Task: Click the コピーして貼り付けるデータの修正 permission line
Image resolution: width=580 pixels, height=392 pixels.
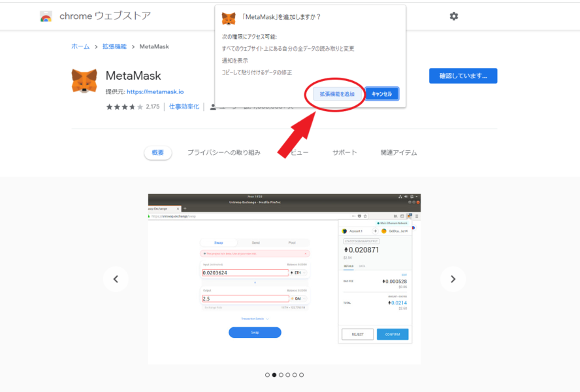Action: 257,72
